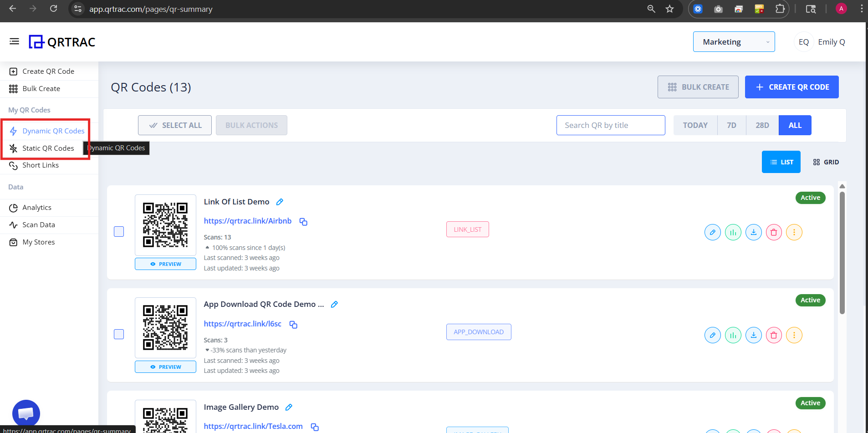Open Analytics from the sidebar
The width and height of the screenshot is (868, 433).
tap(36, 207)
